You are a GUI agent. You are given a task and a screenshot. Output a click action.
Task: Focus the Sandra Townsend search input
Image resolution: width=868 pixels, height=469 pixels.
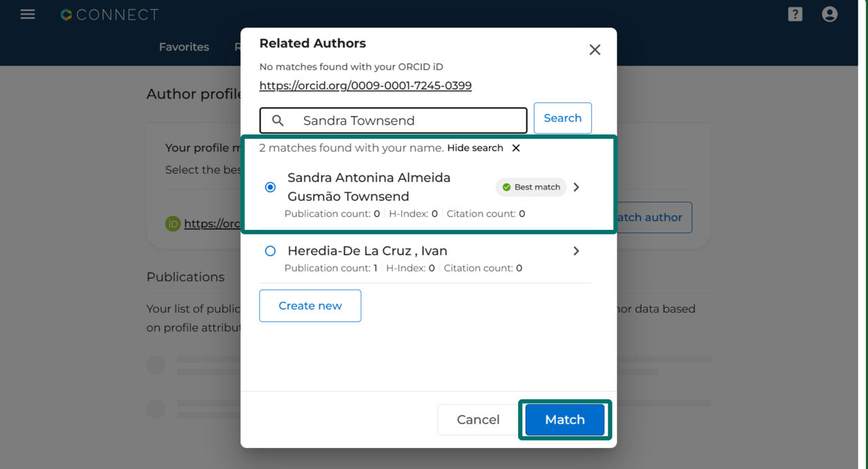(x=393, y=121)
